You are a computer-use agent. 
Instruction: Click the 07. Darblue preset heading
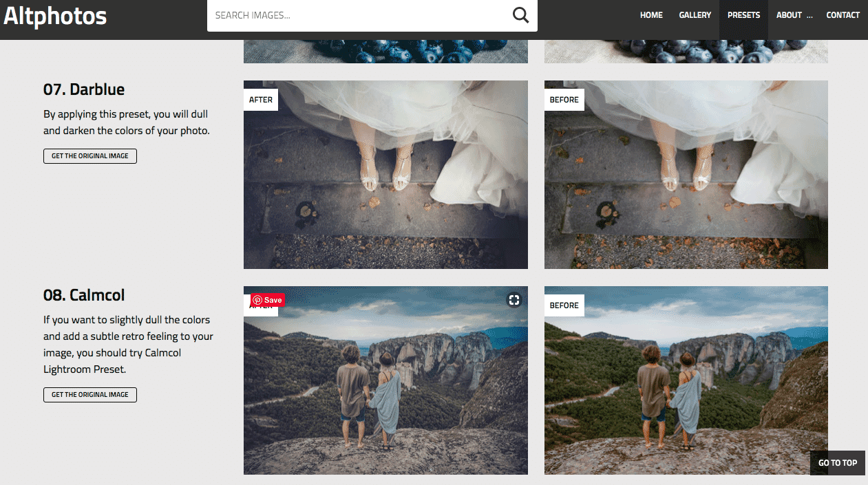83,89
